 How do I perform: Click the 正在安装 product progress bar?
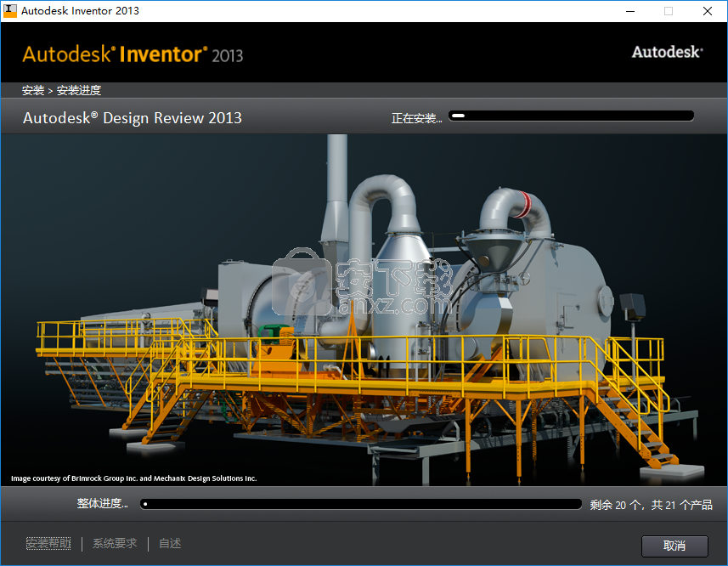571,116
